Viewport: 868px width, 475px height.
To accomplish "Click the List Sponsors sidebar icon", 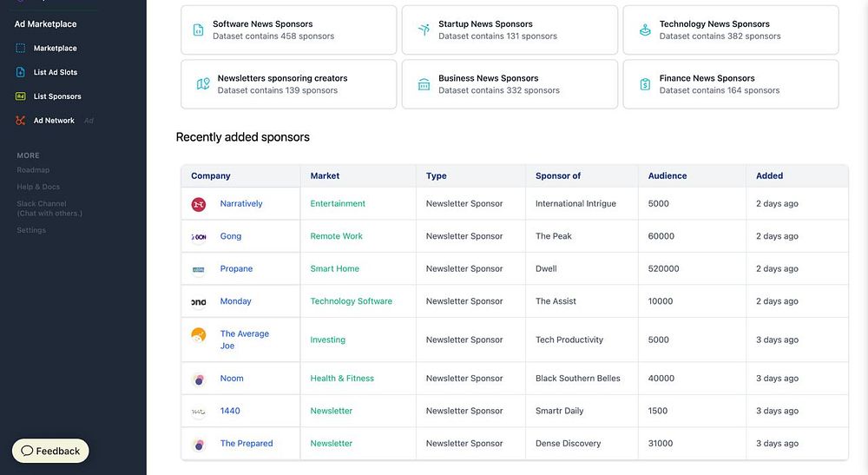I will click(x=21, y=96).
